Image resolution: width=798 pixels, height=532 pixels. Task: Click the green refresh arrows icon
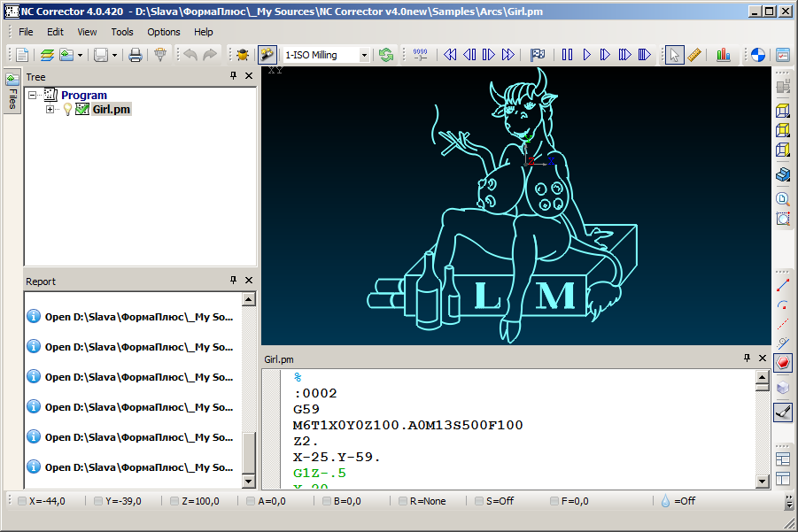(x=386, y=54)
